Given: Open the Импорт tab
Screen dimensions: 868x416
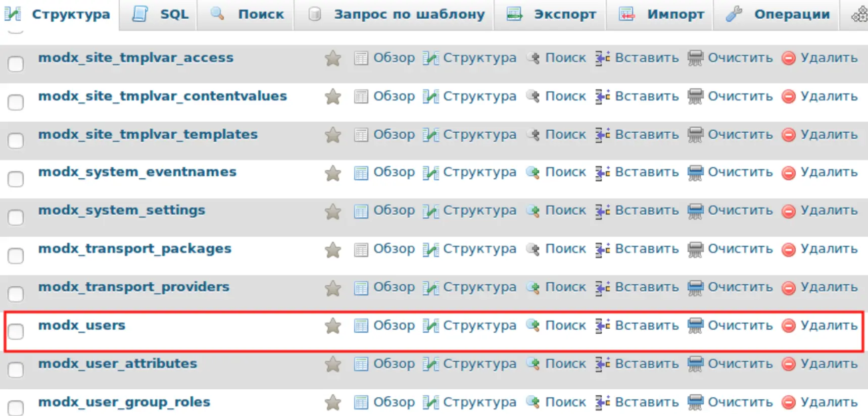Looking at the screenshot, I should tap(661, 15).
